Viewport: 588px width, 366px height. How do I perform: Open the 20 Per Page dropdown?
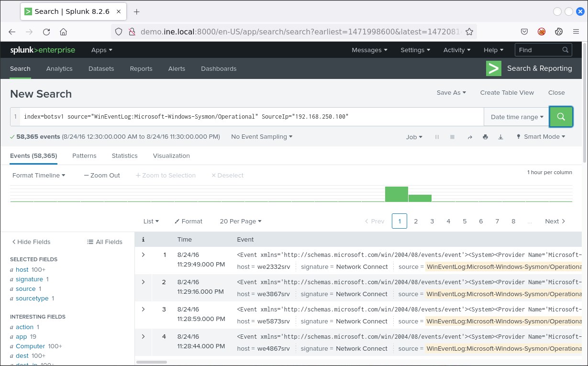point(240,221)
